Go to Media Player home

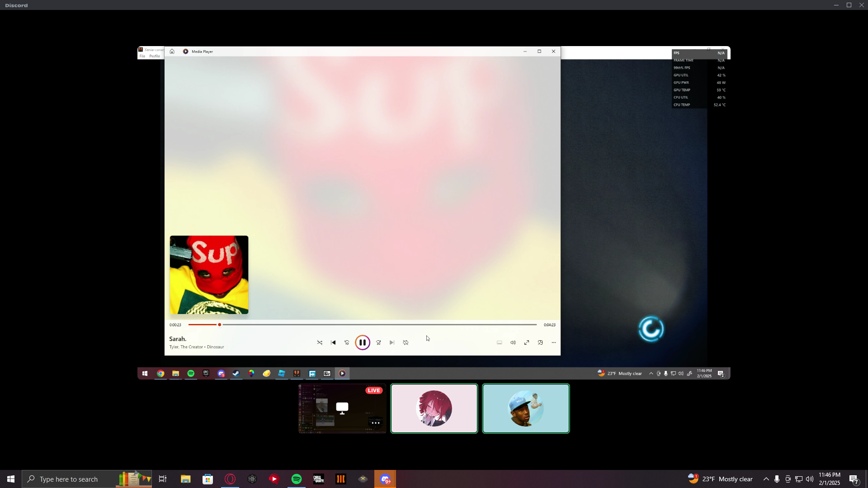click(x=172, y=52)
